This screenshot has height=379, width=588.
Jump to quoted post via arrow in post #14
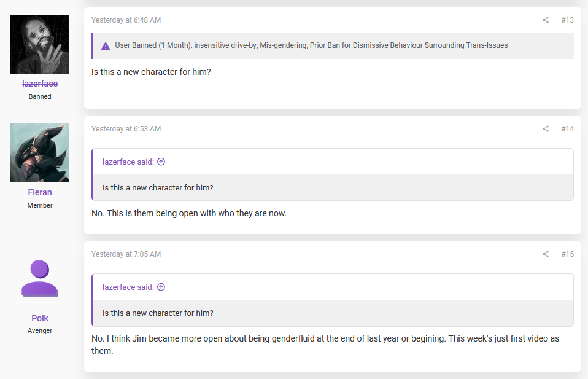click(161, 162)
